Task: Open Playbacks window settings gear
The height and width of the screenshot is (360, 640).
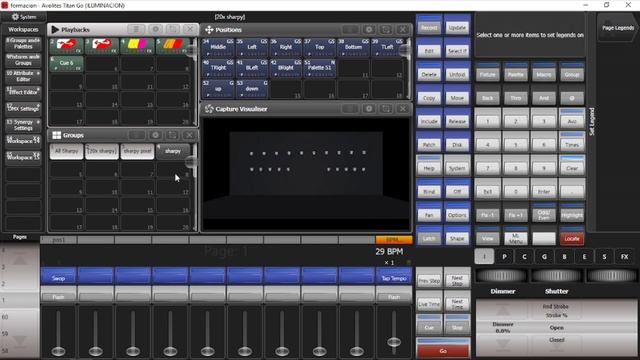Action: 156,29
